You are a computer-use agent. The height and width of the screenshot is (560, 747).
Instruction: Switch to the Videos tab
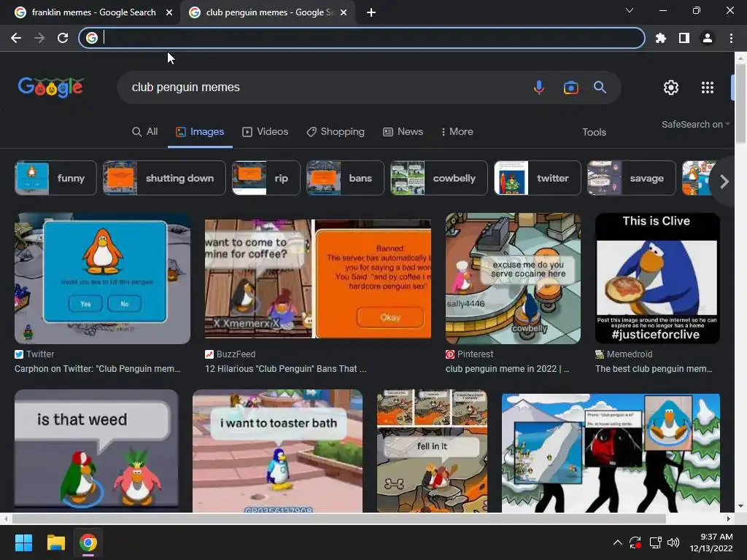click(266, 132)
